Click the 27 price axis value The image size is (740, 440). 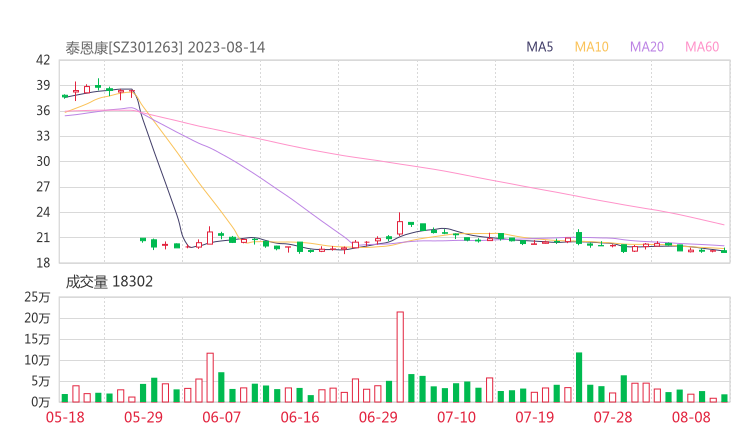43,187
